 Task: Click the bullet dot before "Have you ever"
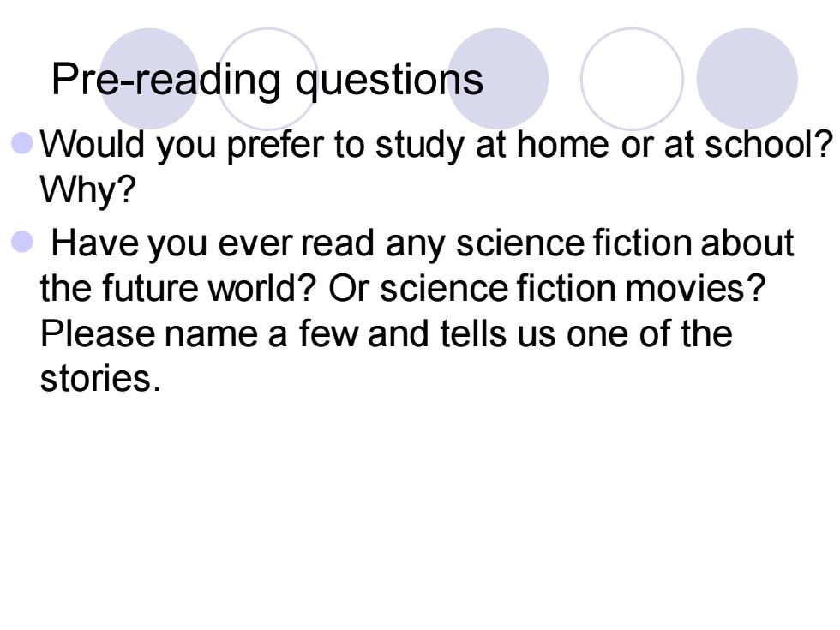pyautogui.click(x=22, y=242)
